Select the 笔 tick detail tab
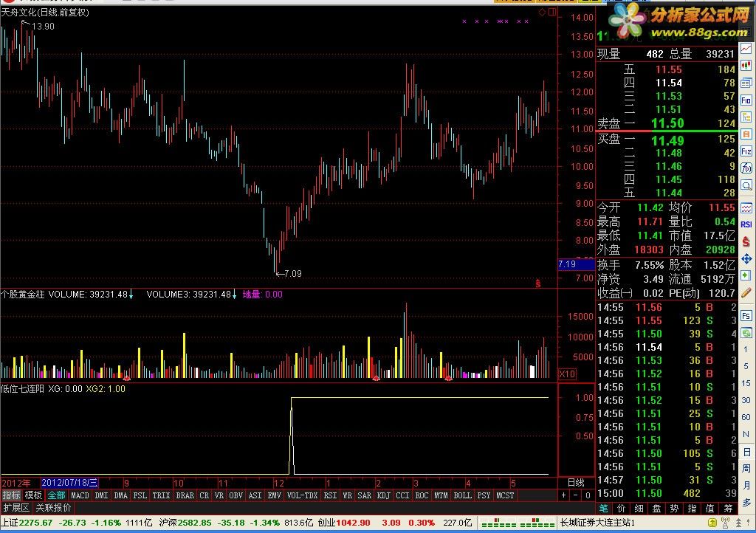The width and height of the screenshot is (756, 533). click(604, 509)
